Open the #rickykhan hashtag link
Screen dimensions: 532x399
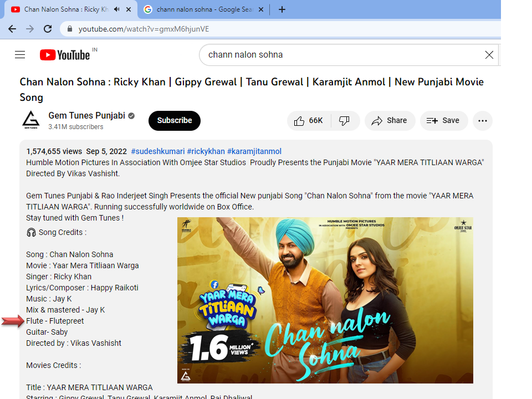[206, 151]
